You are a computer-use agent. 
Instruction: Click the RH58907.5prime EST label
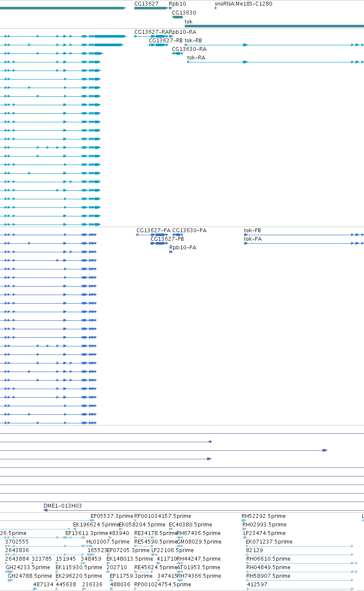(x=269, y=576)
